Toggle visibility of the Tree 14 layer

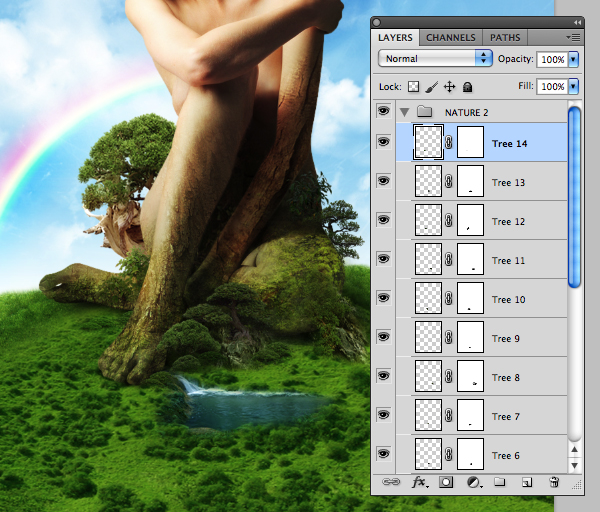pyautogui.click(x=383, y=142)
